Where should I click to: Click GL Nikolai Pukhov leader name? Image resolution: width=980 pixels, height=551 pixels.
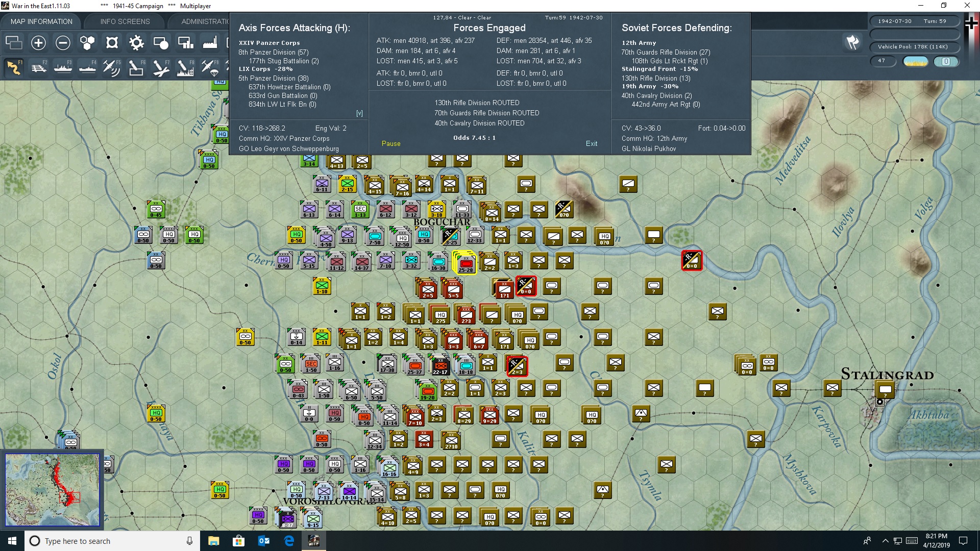(649, 149)
